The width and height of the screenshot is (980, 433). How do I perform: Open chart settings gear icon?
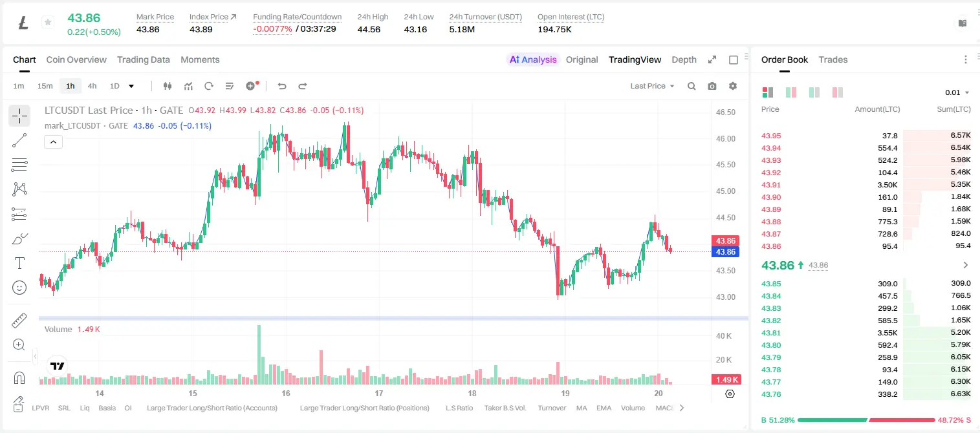pos(733,86)
